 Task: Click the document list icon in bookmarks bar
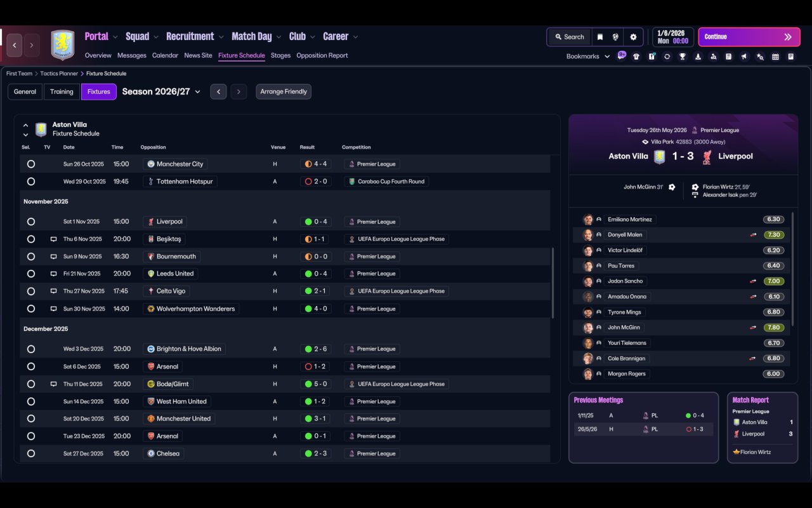click(x=729, y=57)
